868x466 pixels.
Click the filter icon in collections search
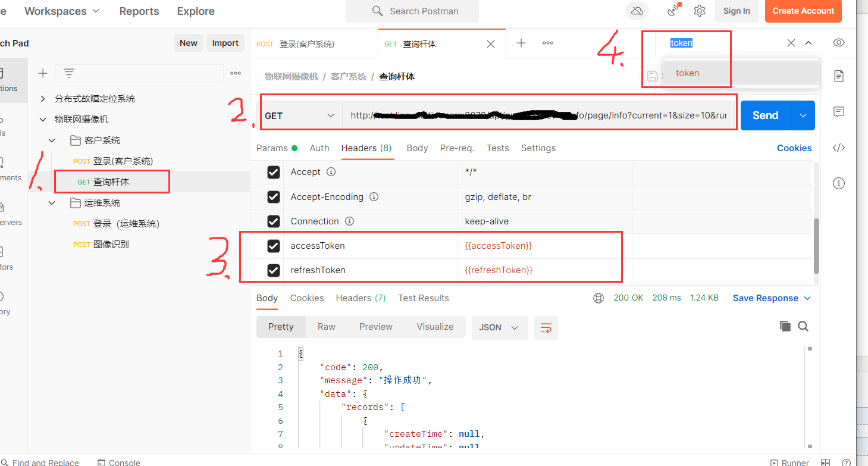click(69, 73)
